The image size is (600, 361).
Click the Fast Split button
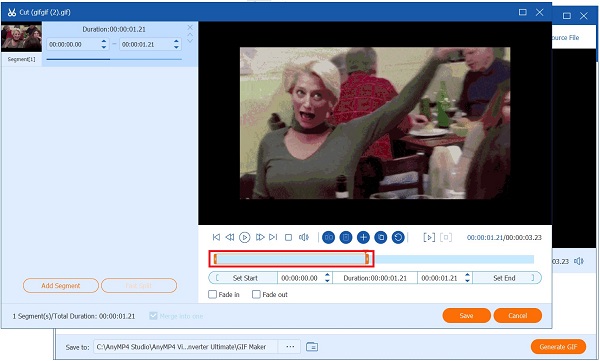click(x=139, y=286)
